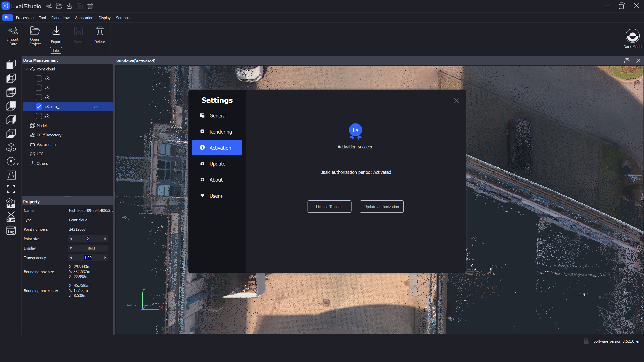Uncheck the test_ .las point cloud checkbox
This screenshot has height=362, width=644.
(39, 107)
